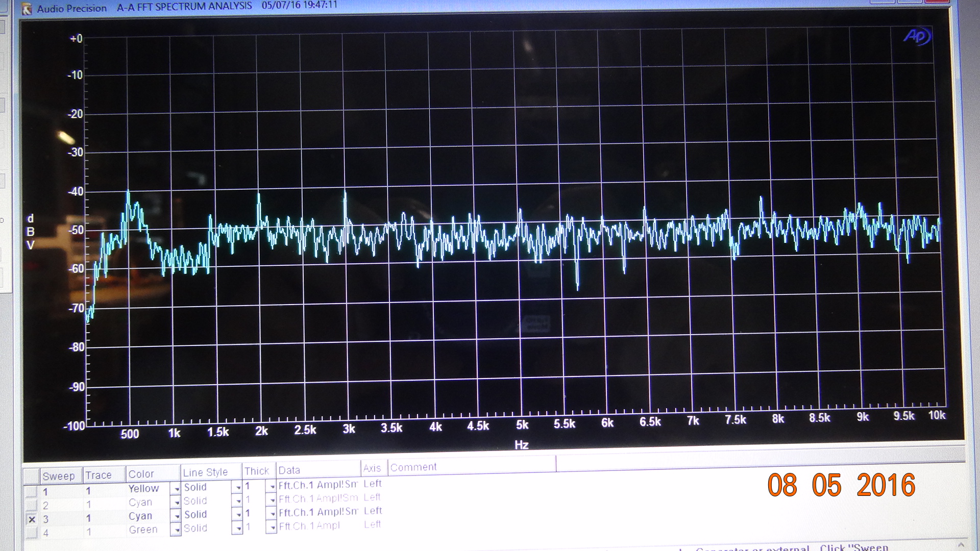Screen dimensions: 980x551
Task: Click the '5k' frequency axis tick label
Action: pos(522,425)
